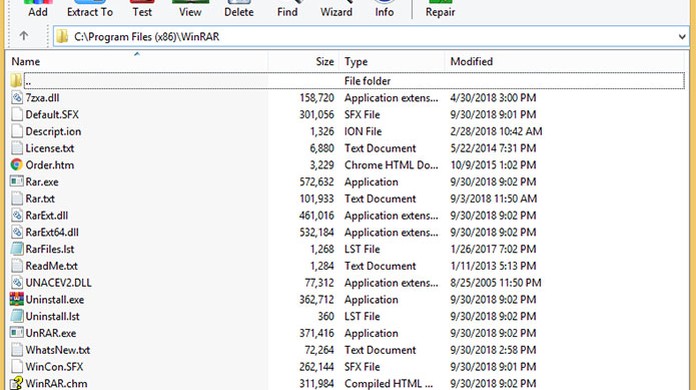The image size is (696, 390).
Task: Select the Descript.ion file icon
Action: point(17,131)
